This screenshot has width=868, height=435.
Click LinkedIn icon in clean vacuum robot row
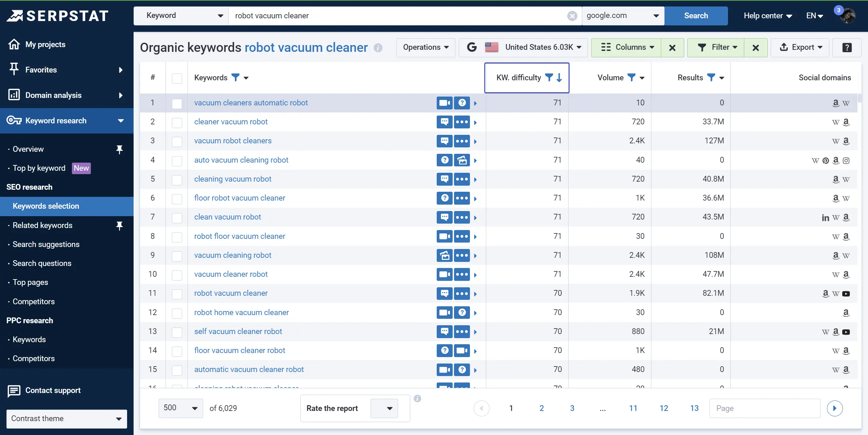825,217
